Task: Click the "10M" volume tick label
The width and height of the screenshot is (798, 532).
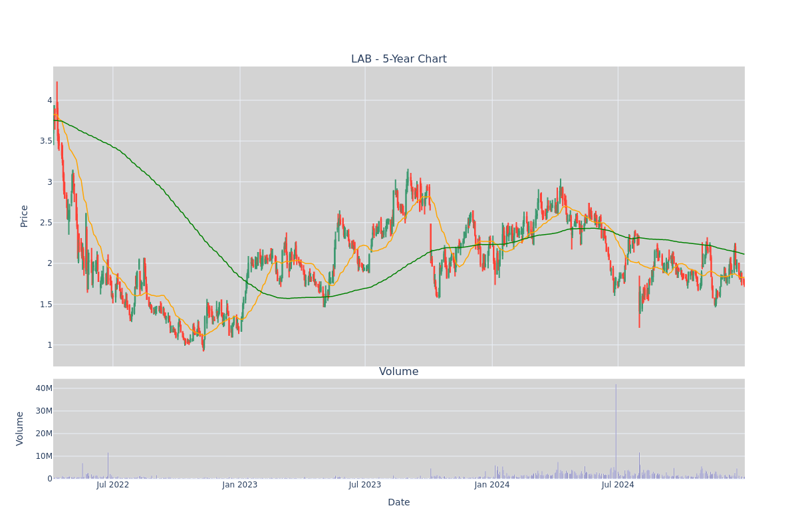Action: 44,456
